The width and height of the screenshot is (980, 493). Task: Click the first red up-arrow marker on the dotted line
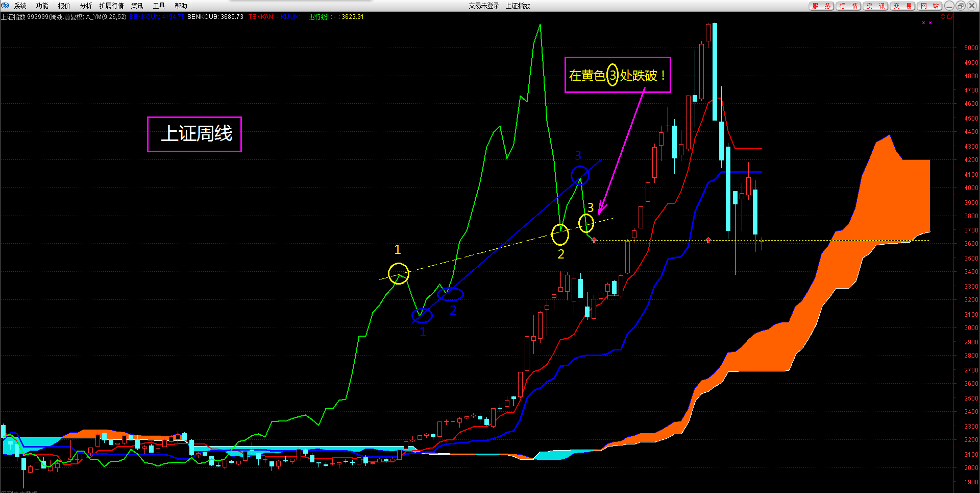(x=594, y=240)
